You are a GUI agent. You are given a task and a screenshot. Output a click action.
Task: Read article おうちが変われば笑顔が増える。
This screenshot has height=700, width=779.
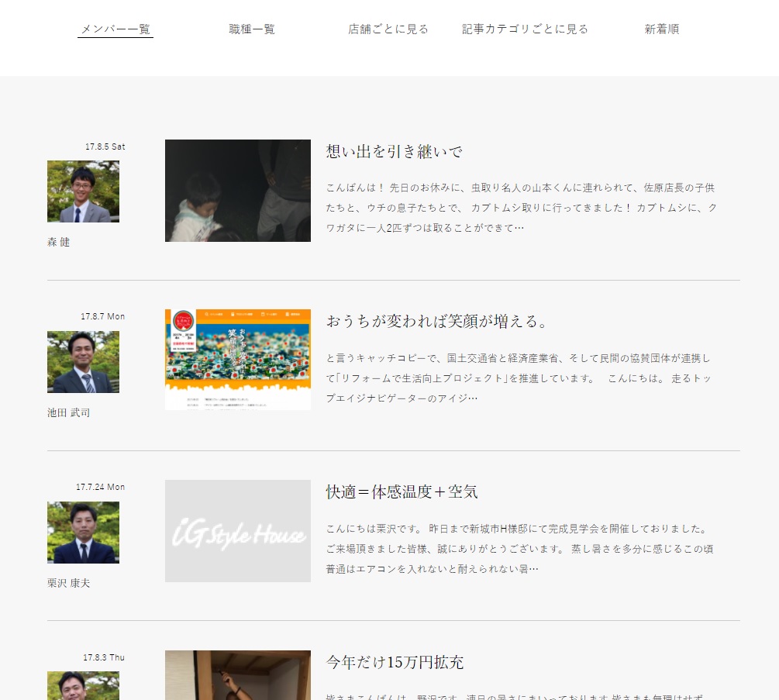(437, 321)
